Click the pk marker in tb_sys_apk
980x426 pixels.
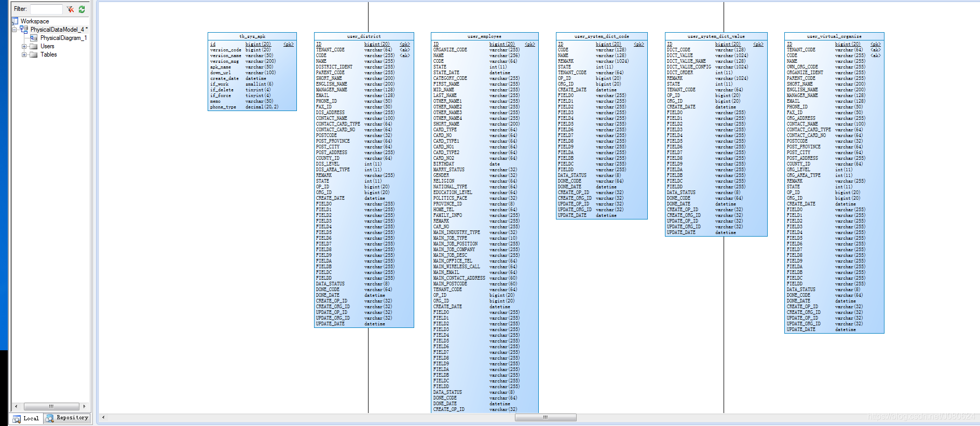(289, 44)
